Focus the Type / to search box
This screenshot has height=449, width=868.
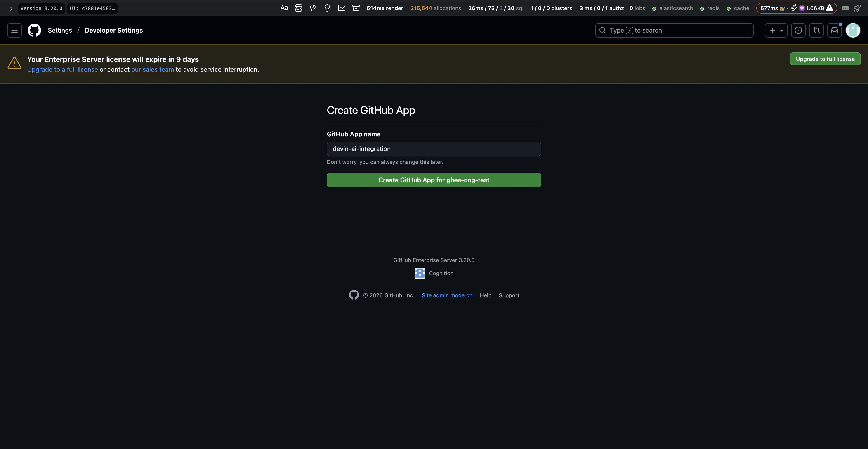click(x=674, y=30)
